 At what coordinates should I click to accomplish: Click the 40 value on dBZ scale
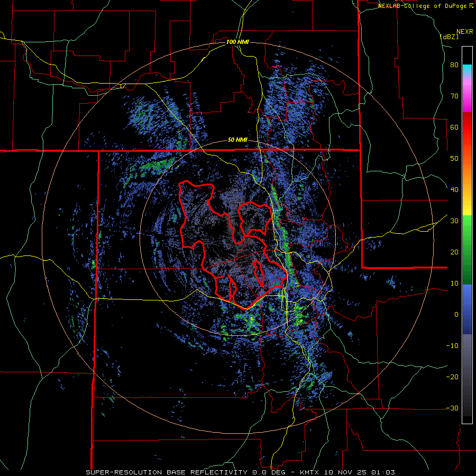[454, 190]
